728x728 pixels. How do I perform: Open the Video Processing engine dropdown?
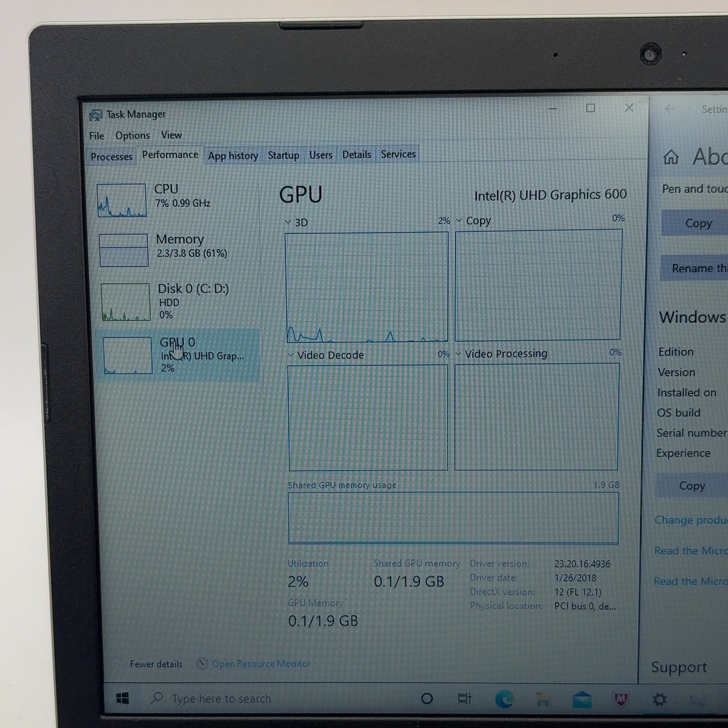point(458,354)
